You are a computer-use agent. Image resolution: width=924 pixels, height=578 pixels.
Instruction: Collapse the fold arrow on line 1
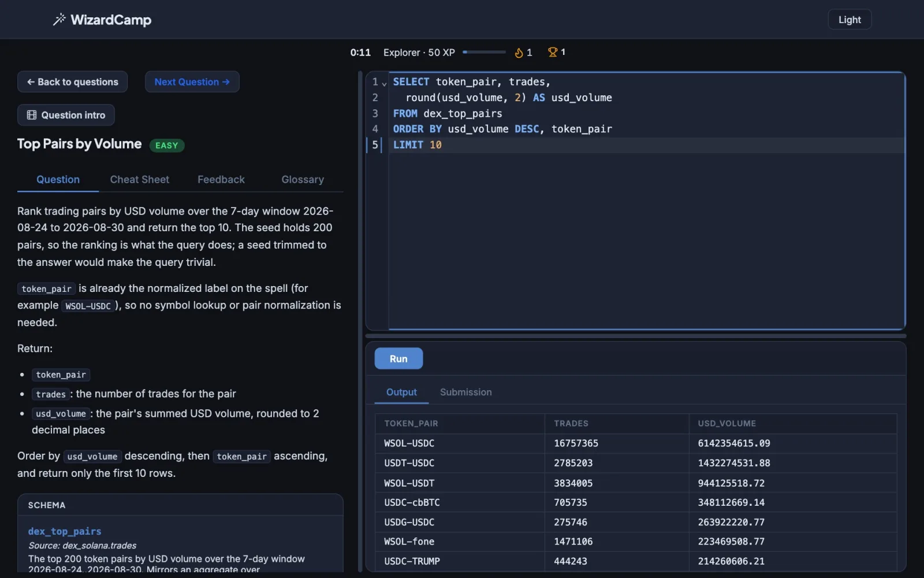coord(384,84)
